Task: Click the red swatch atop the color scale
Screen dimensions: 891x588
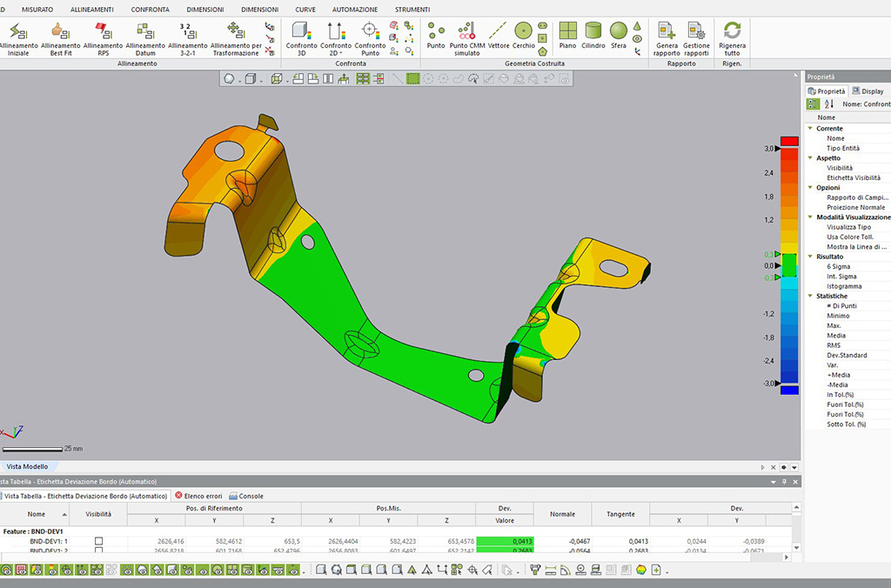Action: [x=789, y=141]
